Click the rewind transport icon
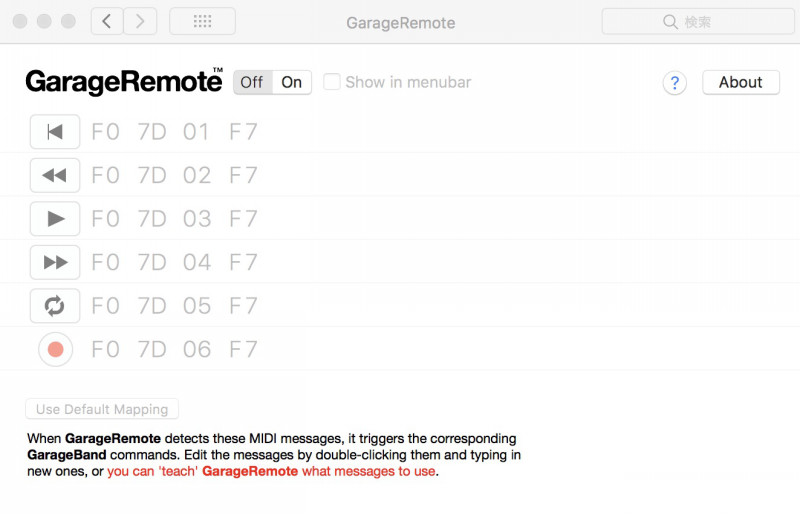 [x=55, y=176]
